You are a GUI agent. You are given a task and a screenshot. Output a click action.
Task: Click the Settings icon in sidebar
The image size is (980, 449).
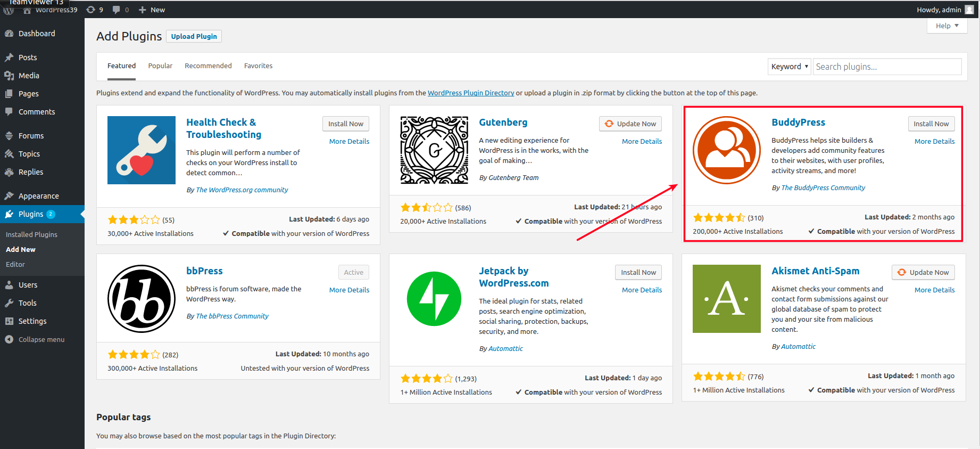pyautogui.click(x=9, y=321)
